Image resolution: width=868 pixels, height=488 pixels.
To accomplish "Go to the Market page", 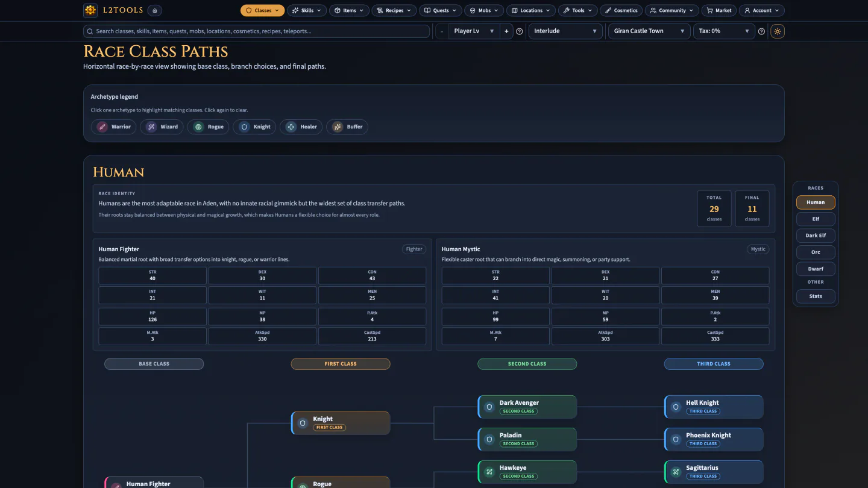I will (719, 10).
